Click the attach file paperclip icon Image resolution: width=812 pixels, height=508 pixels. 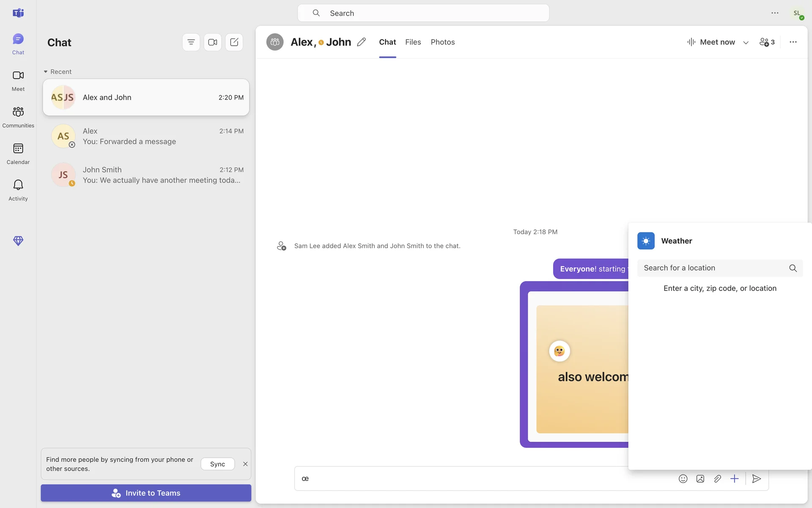(717, 479)
